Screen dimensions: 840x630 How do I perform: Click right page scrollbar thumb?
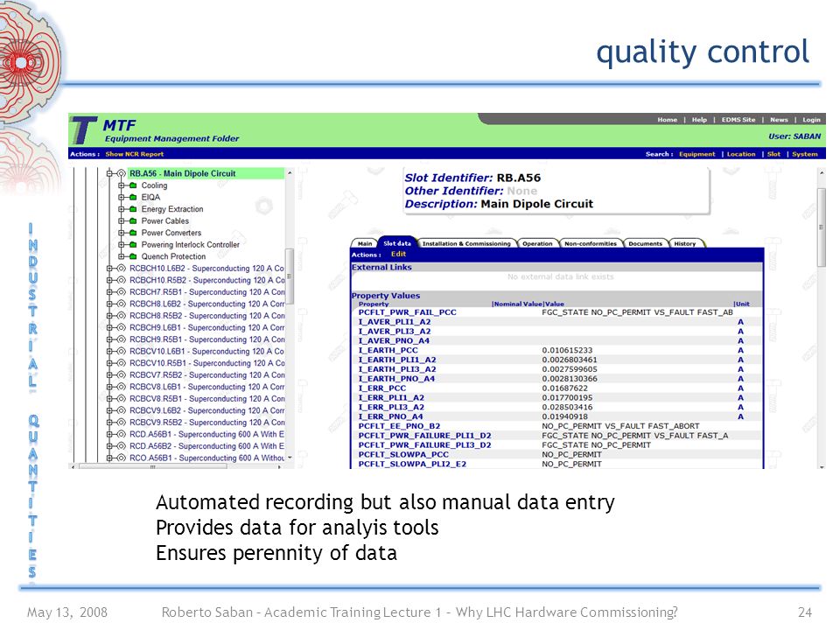[821, 227]
